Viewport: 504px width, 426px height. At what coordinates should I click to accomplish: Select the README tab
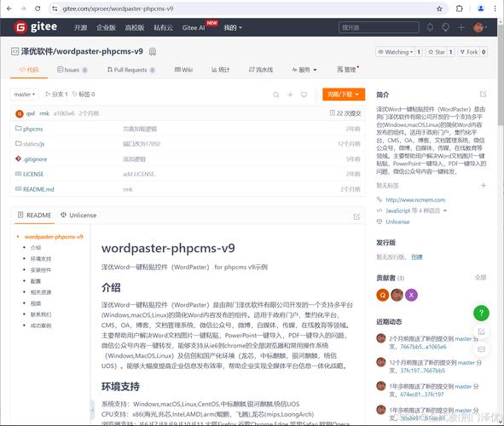pos(34,215)
